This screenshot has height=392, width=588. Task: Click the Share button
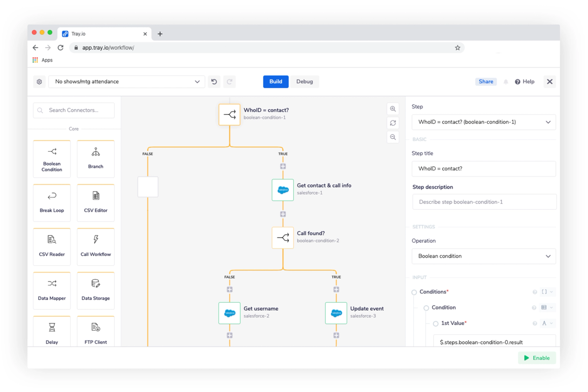[x=486, y=81]
